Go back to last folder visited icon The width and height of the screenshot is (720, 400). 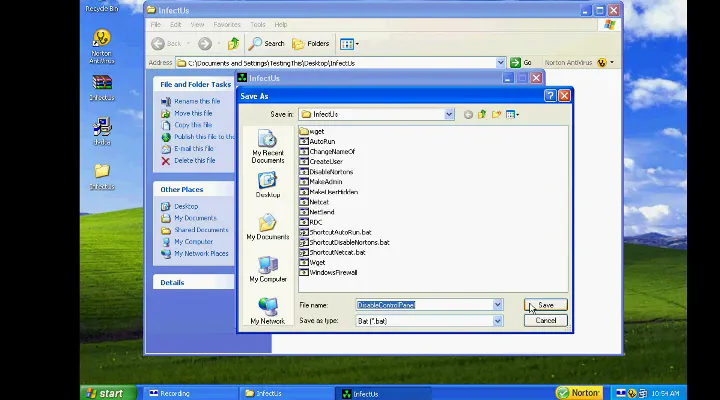(x=468, y=114)
